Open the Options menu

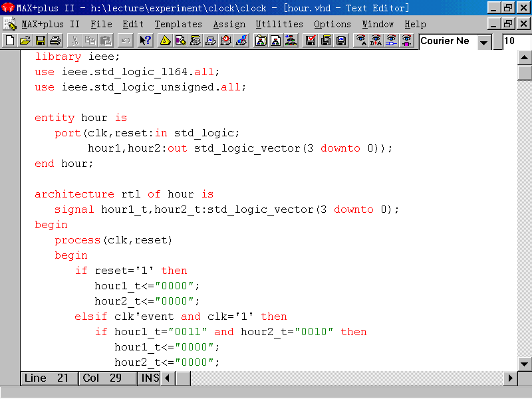[332, 25]
